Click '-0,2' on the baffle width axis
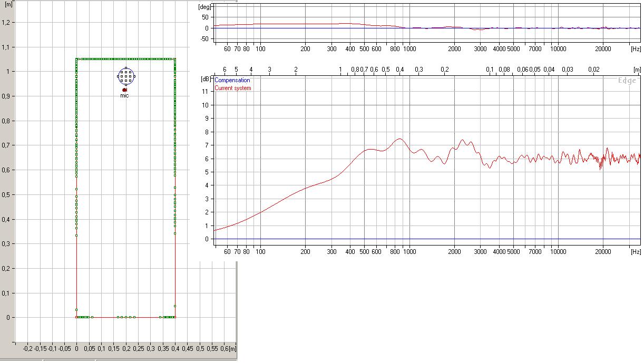The height and width of the screenshot is (363, 644). click(x=27, y=349)
